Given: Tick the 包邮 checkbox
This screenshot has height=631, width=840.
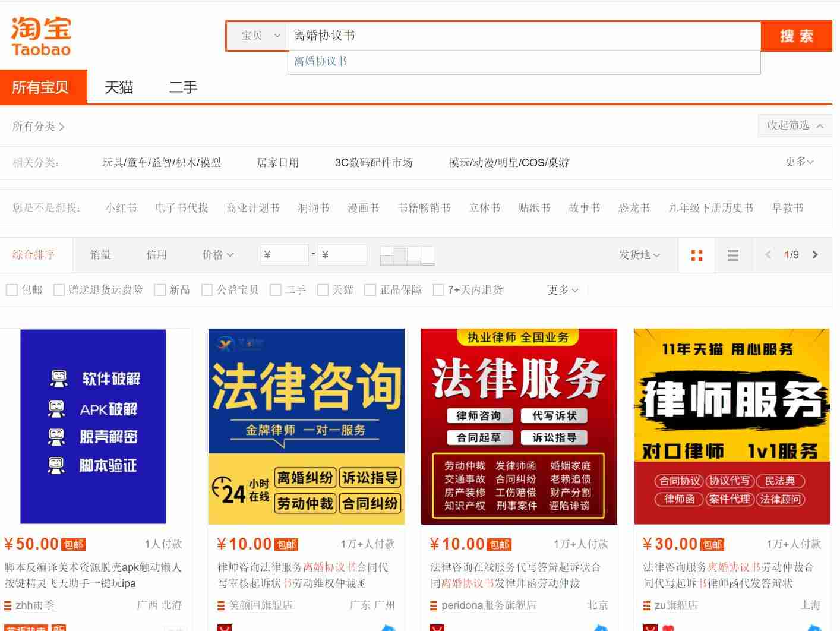Looking at the screenshot, I should tap(11, 290).
